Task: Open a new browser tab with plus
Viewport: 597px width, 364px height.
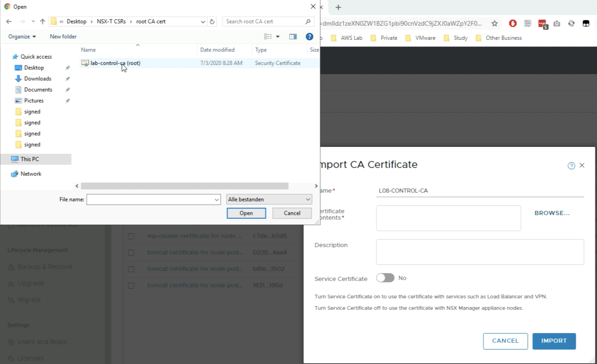Action: click(338, 7)
